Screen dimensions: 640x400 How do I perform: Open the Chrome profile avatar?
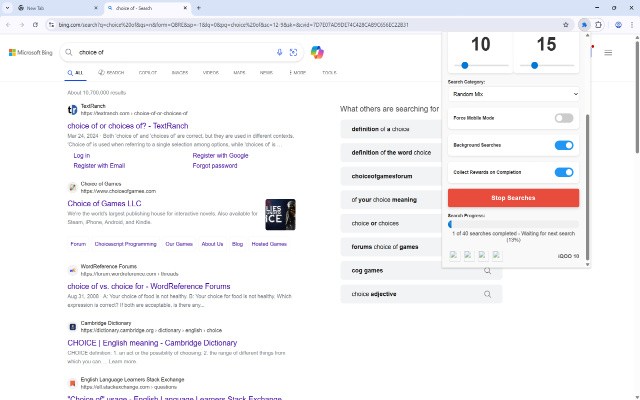point(618,25)
